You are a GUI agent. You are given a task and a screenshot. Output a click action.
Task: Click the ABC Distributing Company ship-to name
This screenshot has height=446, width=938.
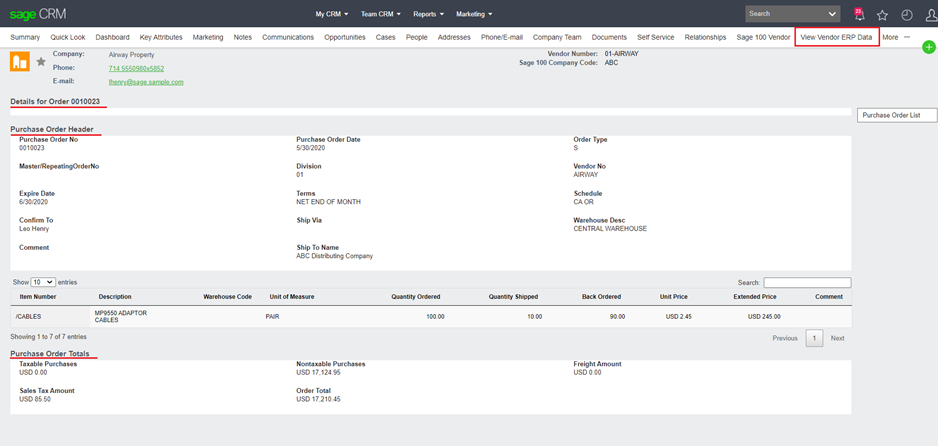tap(334, 256)
